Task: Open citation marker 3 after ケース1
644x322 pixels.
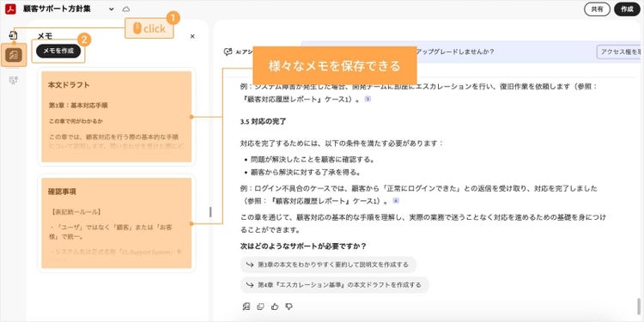Action: click(368, 99)
